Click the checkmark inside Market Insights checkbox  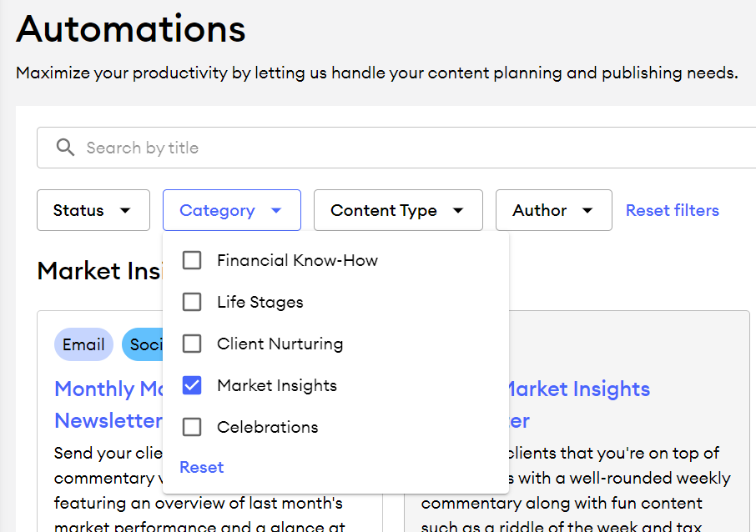pos(192,385)
